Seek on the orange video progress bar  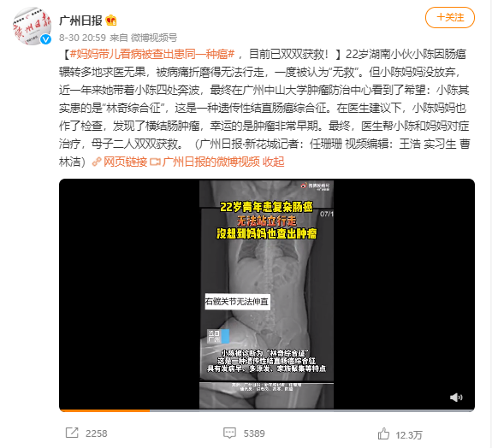[267, 410]
